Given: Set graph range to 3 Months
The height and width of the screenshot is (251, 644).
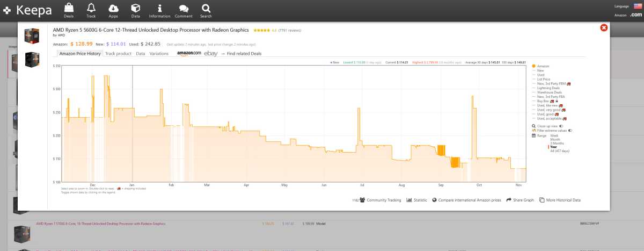Looking at the screenshot, I should pos(557,143).
